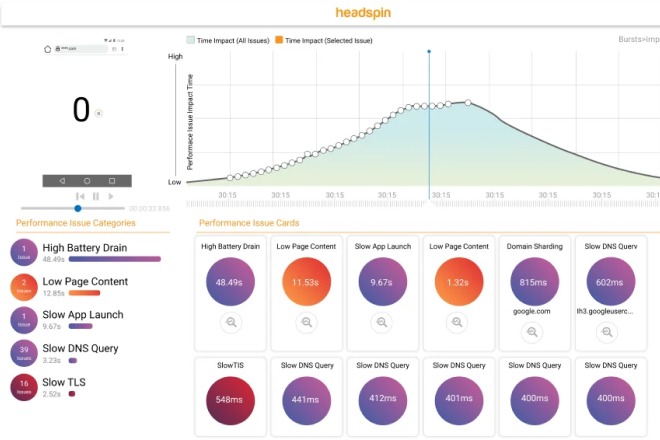Viewport: 660px width, 440px height.
Task: Zoom into the 1.32s Low Page Content card
Action: coord(456,322)
